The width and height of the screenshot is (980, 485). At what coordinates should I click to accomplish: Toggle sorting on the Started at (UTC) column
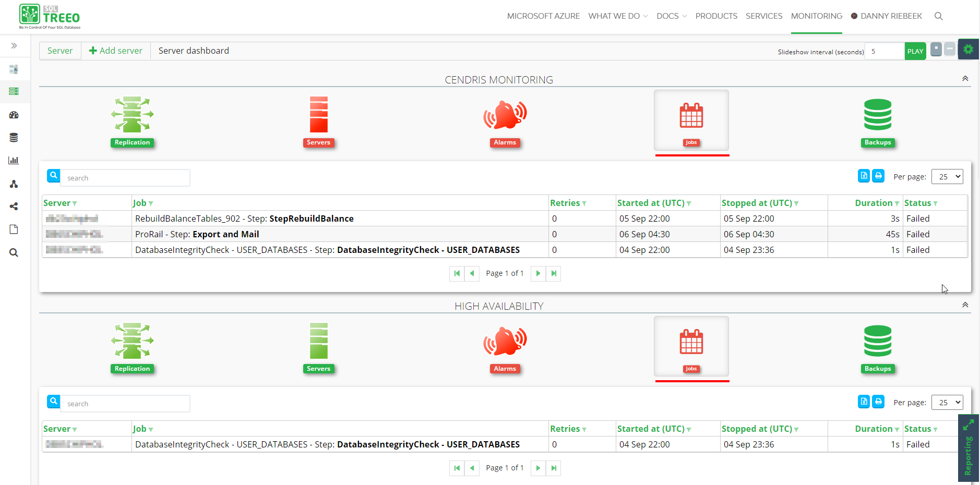[x=652, y=203]
